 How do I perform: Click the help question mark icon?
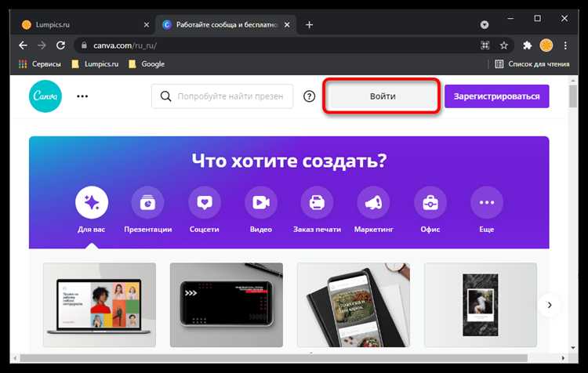pyautogui.click(x=309, y=96)
